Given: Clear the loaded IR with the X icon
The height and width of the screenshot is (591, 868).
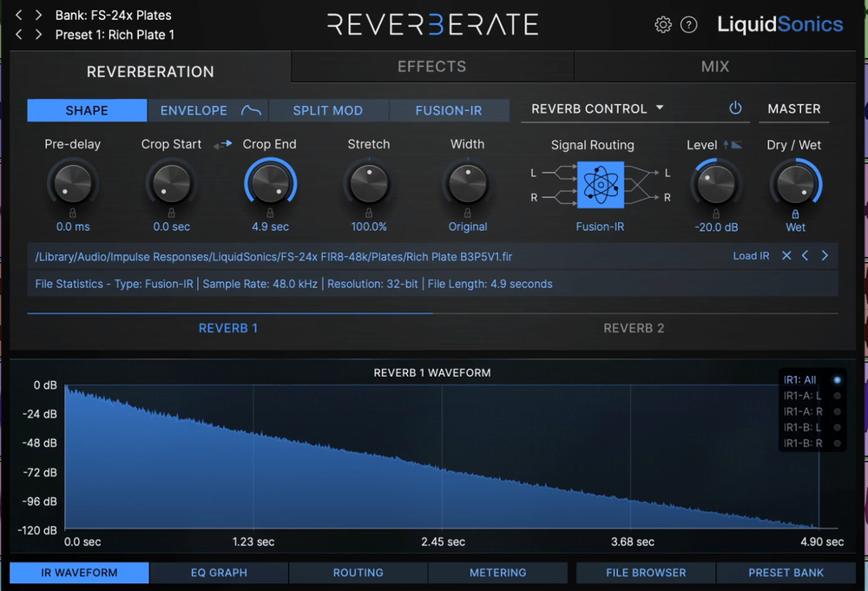Looking at the screenshot, I should 786,255.
